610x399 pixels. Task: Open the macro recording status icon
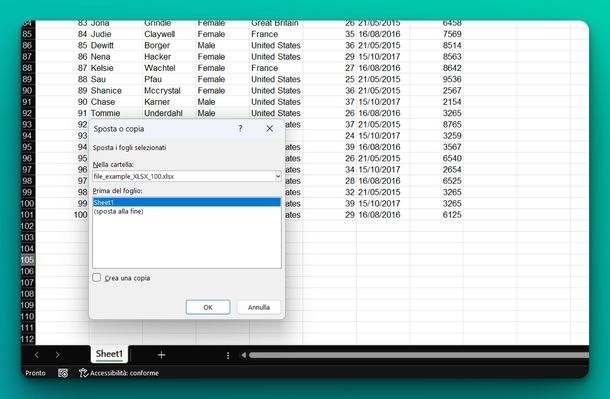(x=63, y=373)
